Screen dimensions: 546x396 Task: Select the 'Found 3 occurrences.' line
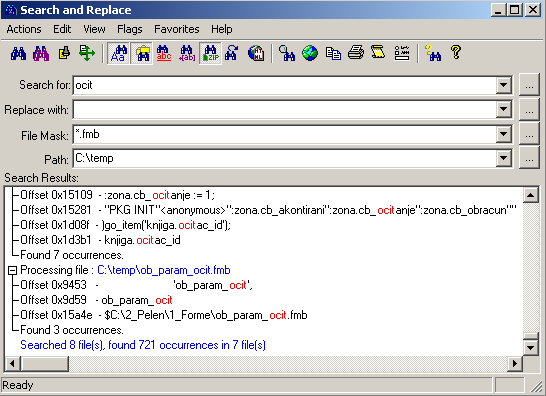(72, 330)
